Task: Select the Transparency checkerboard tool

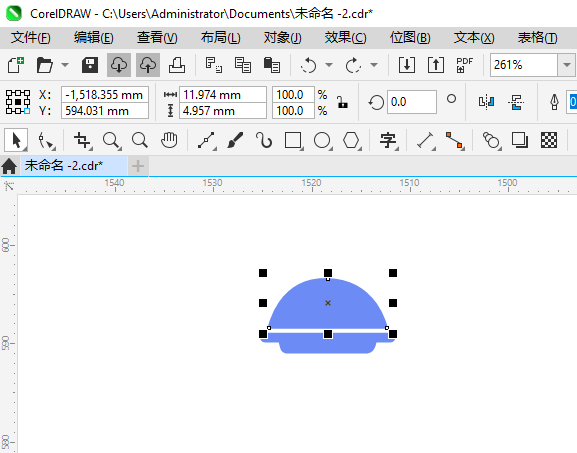Action: point(549,140)
